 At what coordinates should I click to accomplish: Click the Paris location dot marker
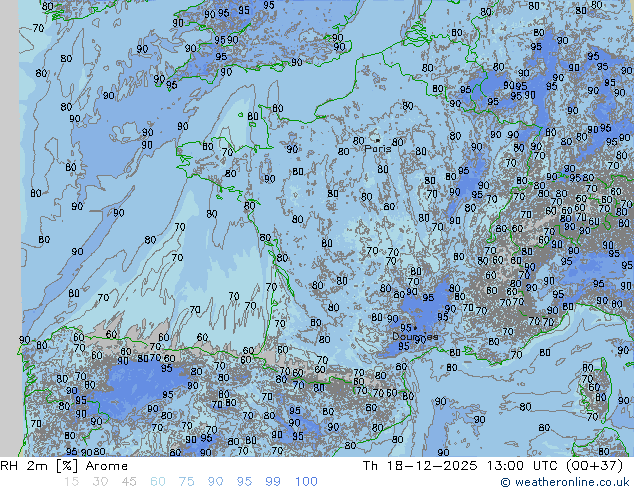[x=377, y=140]
